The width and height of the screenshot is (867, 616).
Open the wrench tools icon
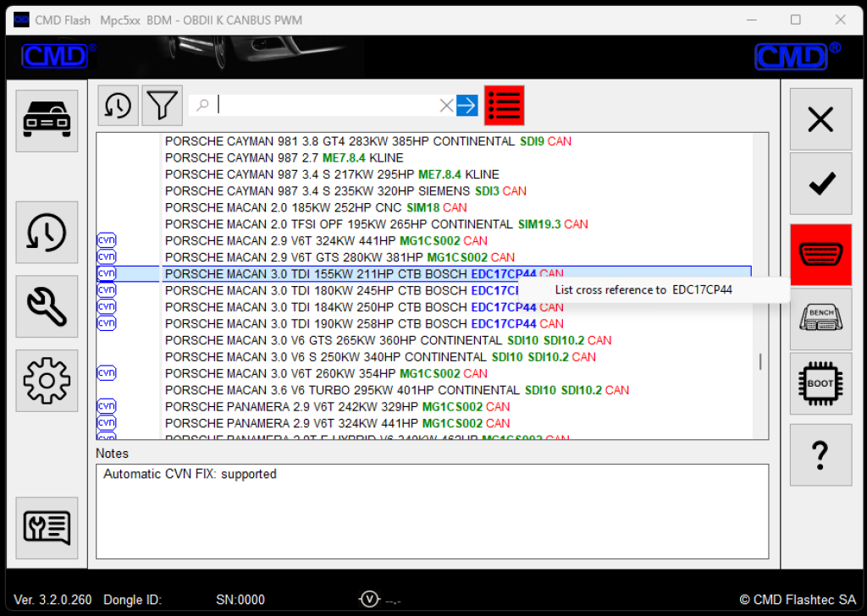tap(47, 305)
